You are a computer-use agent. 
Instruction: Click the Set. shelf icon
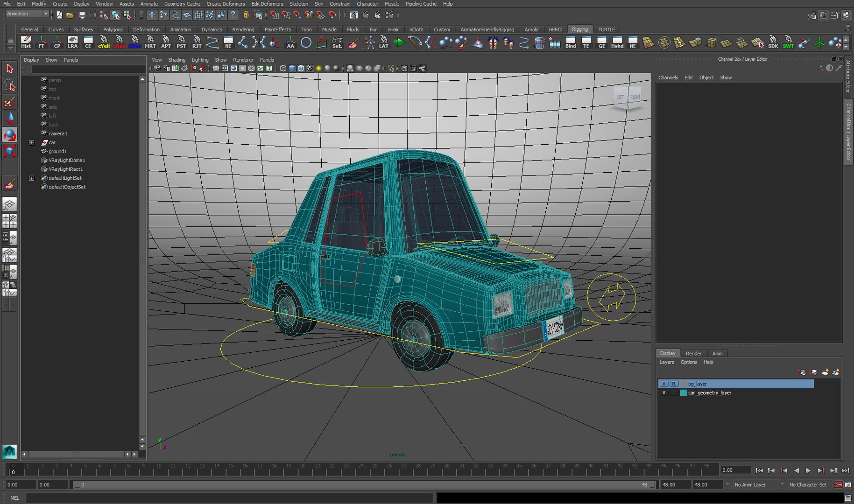(x=337, y=42)
